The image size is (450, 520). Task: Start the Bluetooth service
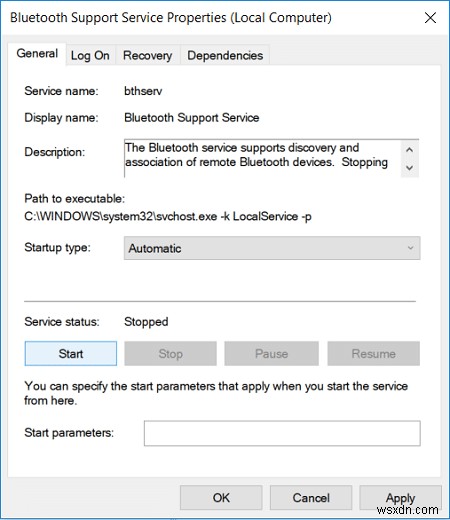coord(71,353)
